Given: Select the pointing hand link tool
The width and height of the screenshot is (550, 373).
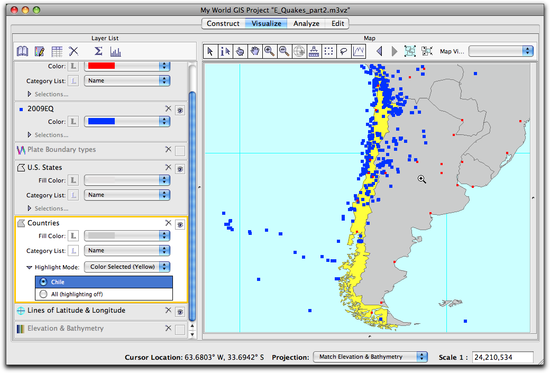Looking at the screenshot, I should [x=240, y=52].
